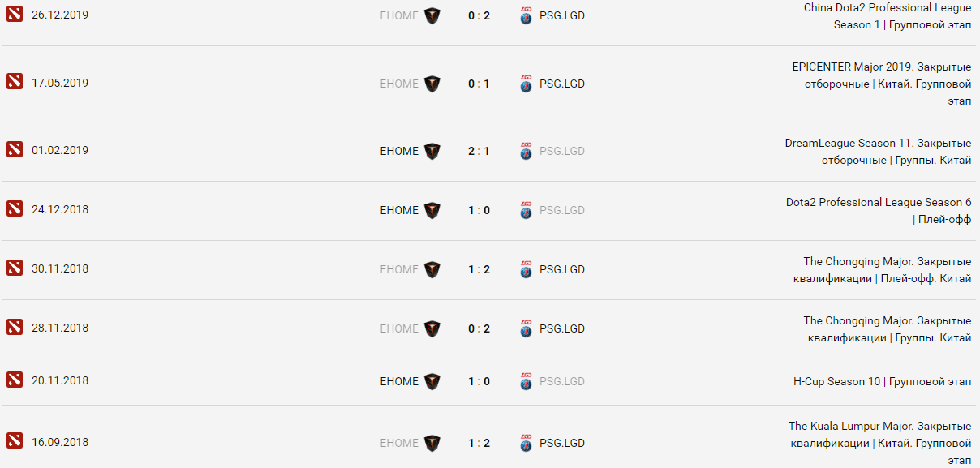980x468 pixels.
Task: Click EHOME team name in 20.11.2018 row
Action: coord(399,381)
